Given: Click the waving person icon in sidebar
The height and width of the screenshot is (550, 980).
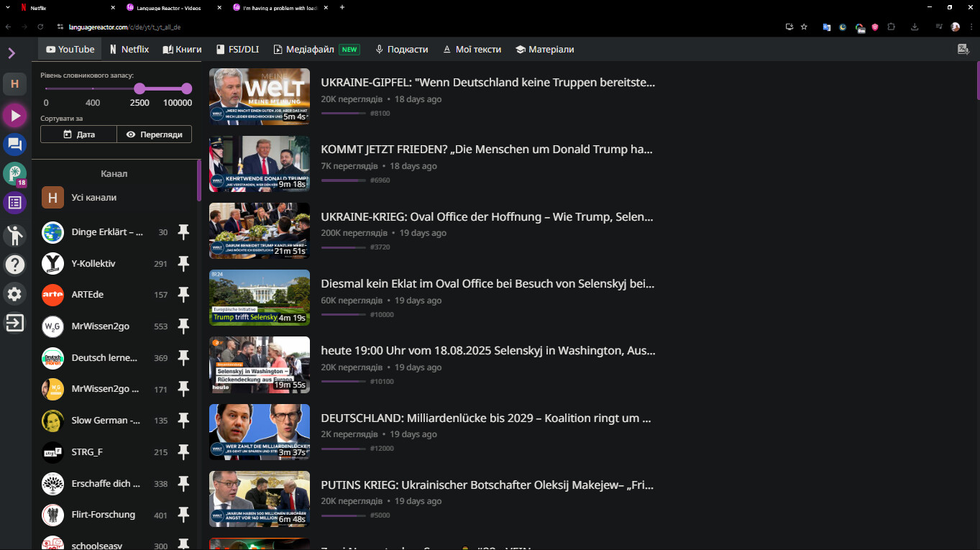Looking at the screenshot, I should (x=14, y=234).
